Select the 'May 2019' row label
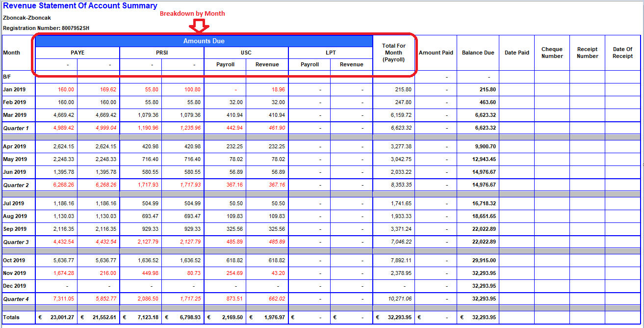This screenshot has height=328, width=644. pyautogui.click(x=15, y=159)
